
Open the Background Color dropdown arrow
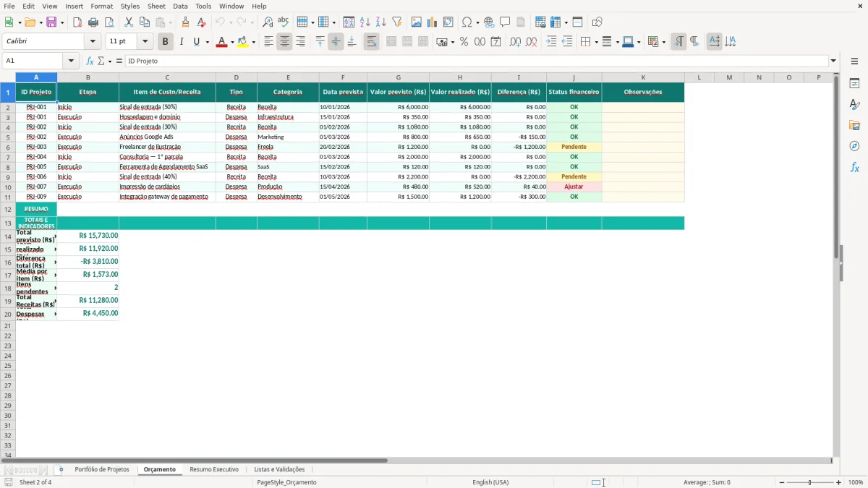[x=253, y=42]
